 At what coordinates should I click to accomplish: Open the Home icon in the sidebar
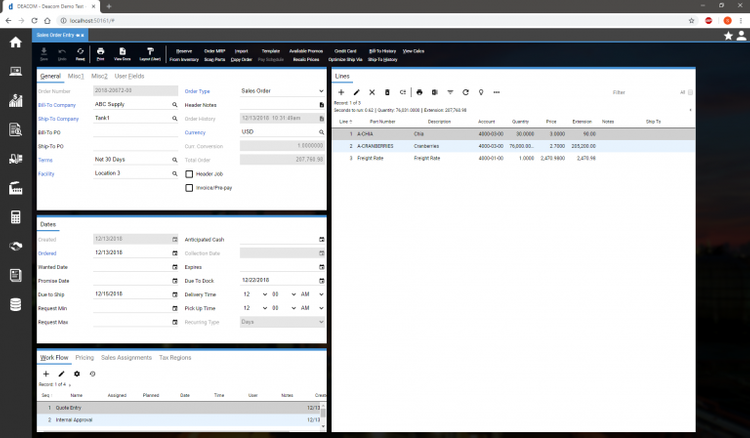click(x=15, y=42)
